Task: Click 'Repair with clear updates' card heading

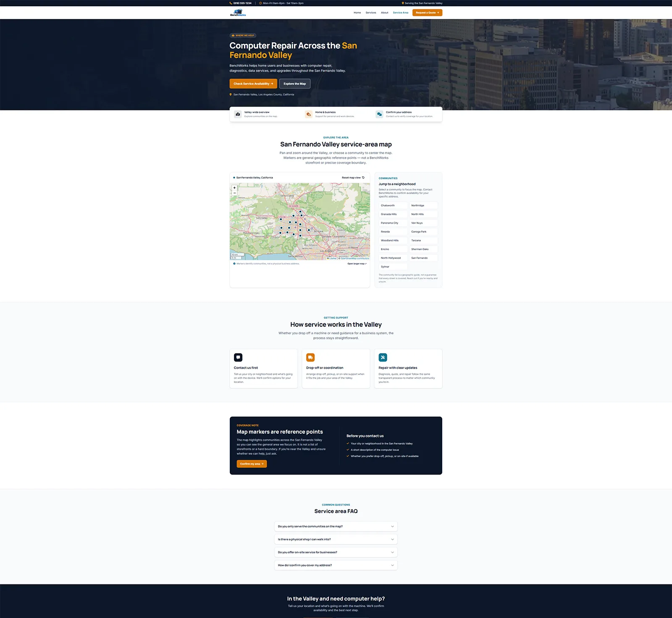Action: point(398,368)
